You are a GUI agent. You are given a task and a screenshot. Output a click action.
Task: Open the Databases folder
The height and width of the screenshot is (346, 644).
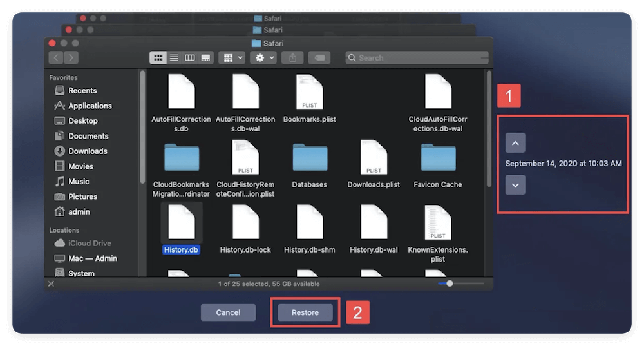310,164
